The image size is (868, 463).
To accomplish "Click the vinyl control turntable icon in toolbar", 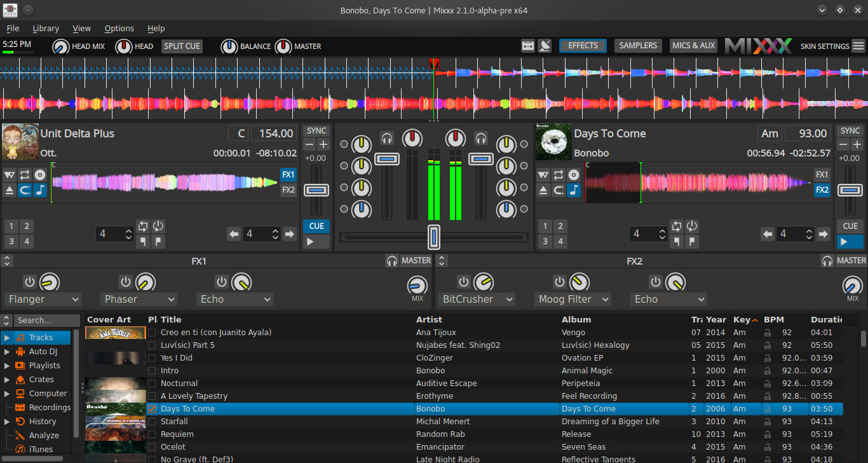I will 545,46.
